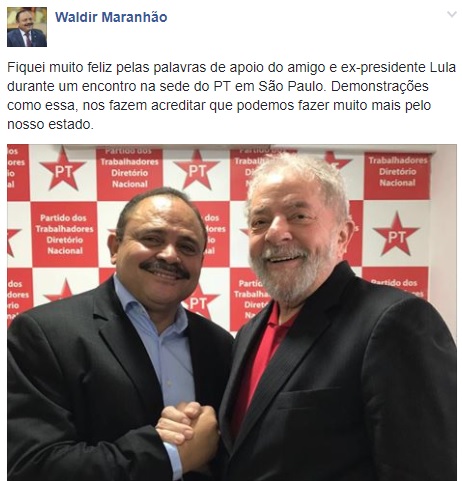Click the Waldir Maranhão name link
The width and height of the screenshot is (462, 481).
(x=111, y=17)
